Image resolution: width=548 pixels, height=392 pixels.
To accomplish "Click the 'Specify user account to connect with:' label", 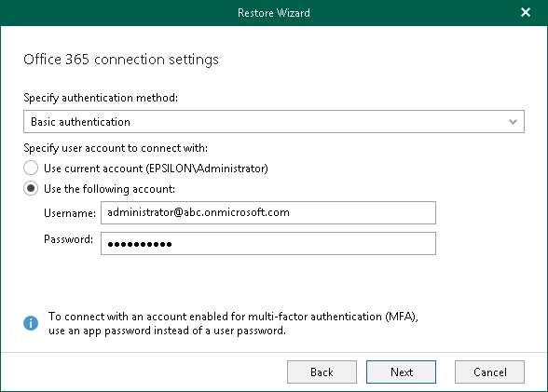I will tap(116, 148).
